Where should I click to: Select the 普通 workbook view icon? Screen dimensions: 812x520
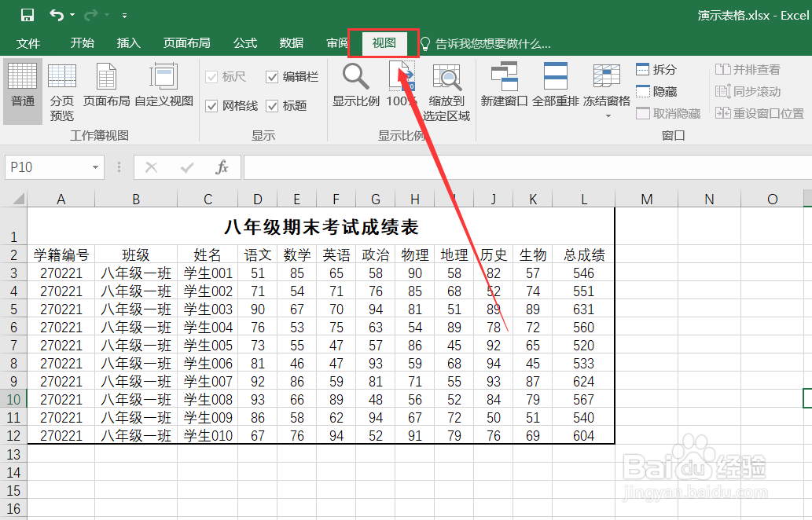click(x=22, y=92)
